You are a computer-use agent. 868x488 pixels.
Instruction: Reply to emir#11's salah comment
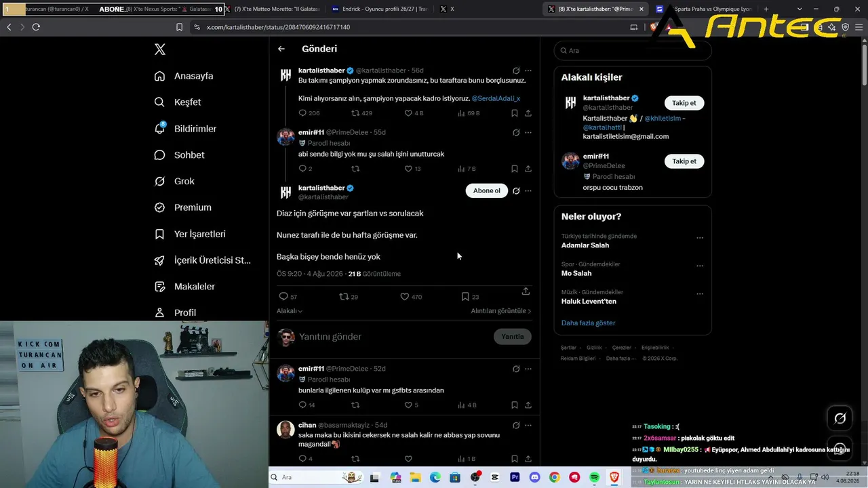[x=305, y=169]
